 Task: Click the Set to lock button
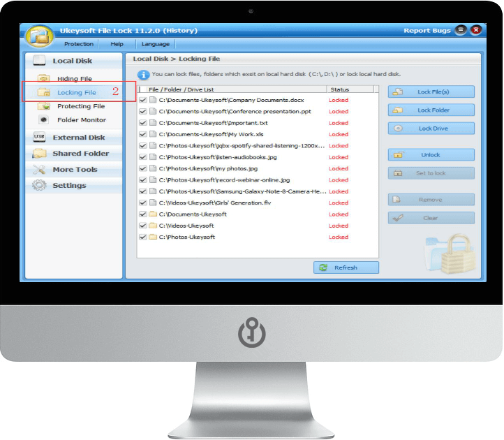tap(431, 173)
